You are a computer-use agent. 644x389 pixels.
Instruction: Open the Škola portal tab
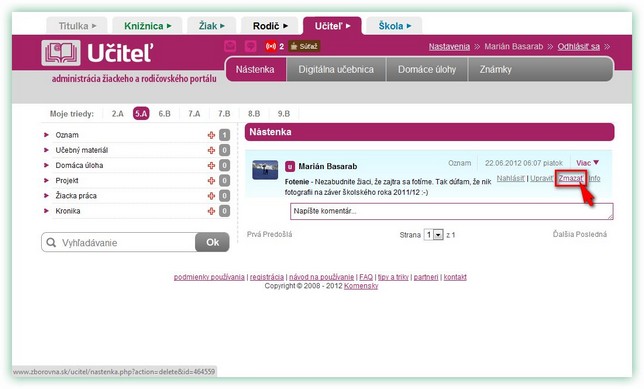pos(394,26)
